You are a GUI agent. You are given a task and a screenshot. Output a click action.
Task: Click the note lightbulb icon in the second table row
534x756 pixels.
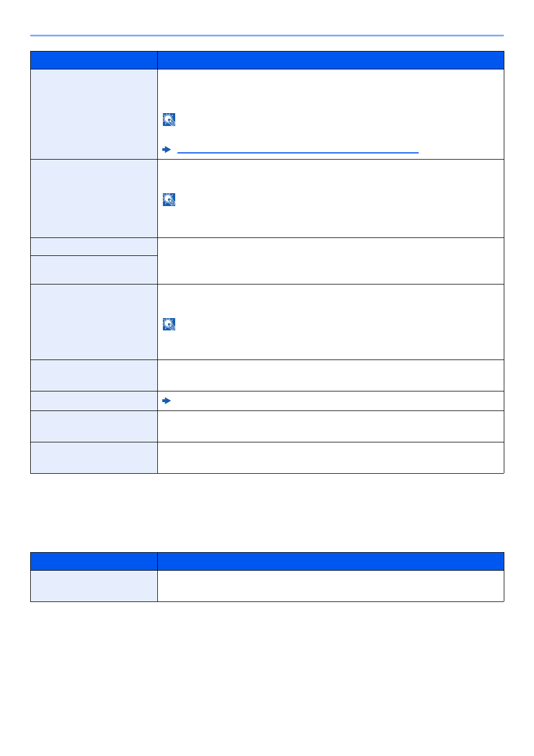[169, 199]
